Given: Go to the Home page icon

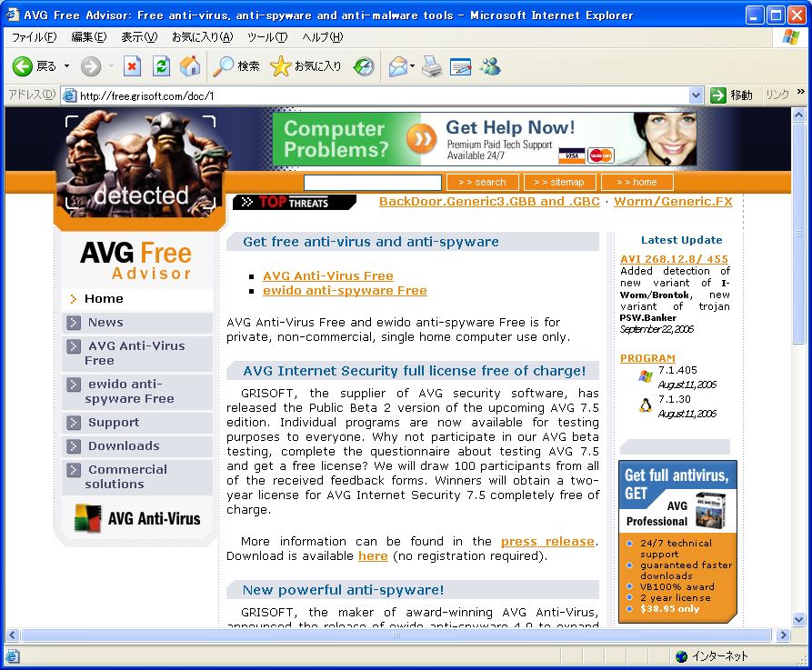Looking at the screenshot, I should pos(190,66).
